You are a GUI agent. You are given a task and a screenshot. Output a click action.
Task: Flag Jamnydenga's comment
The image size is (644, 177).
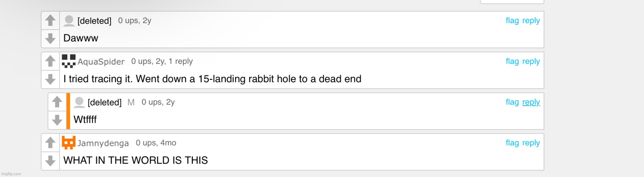click(x=512, y=143)
